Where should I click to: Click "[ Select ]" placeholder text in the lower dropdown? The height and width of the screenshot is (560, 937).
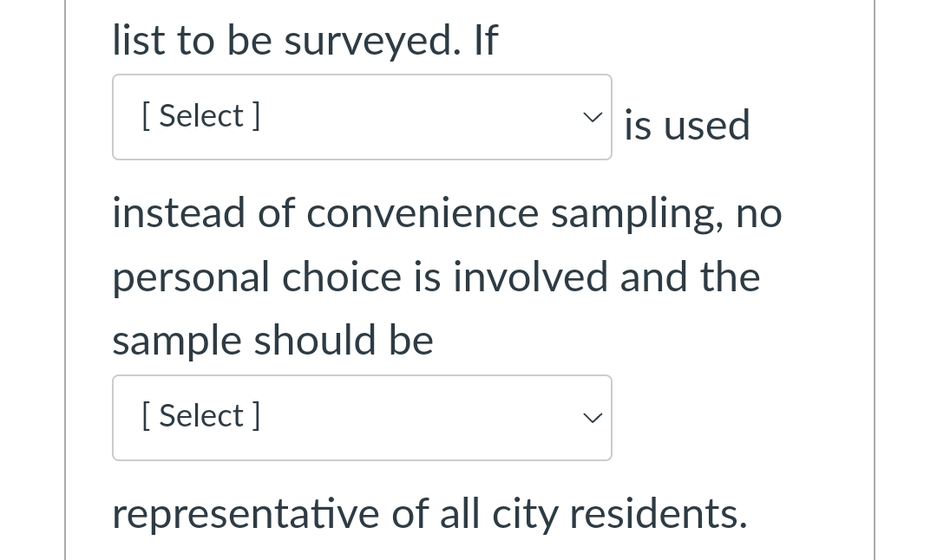201,415
